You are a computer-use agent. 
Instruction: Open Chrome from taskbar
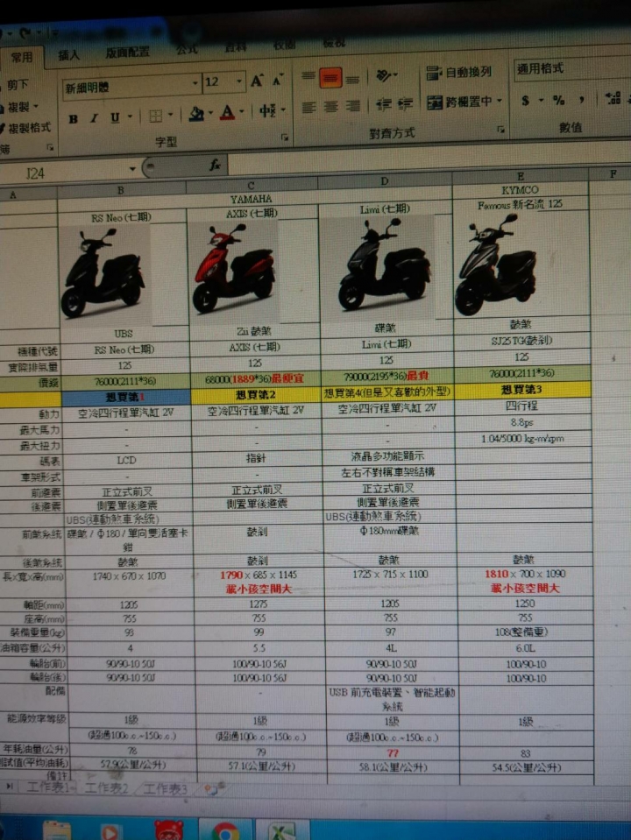tap(226, 830)
